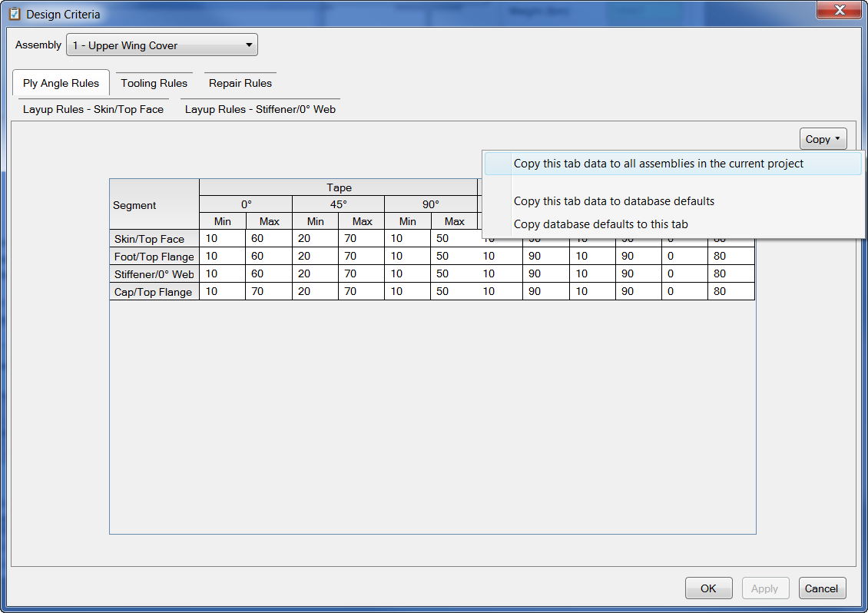Expand the Copy dropdown button
The height and width of the screenshot is (613, 868).
coord(823,139)
